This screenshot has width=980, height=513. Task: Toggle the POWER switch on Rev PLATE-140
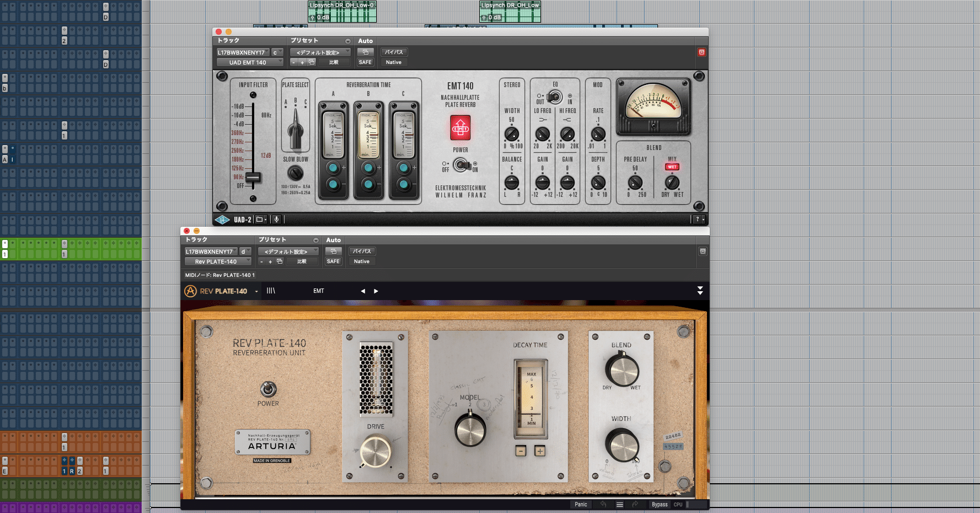coord(268,389)
